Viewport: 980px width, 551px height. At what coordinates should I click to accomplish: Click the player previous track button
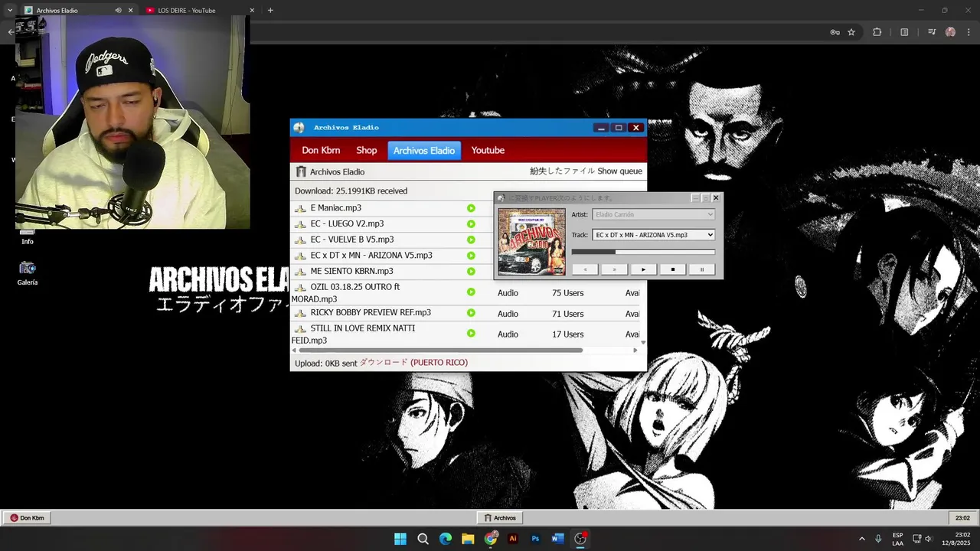coord(585,269)
